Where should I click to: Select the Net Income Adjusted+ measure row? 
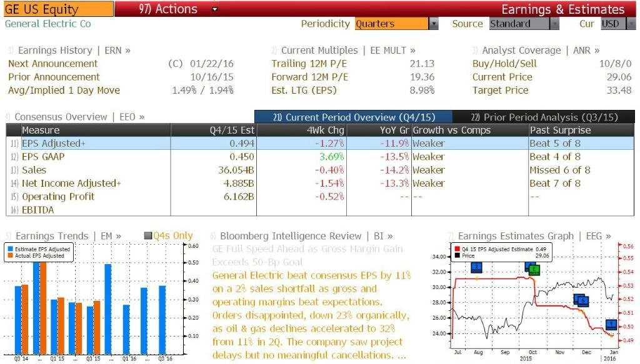(320, 183)
